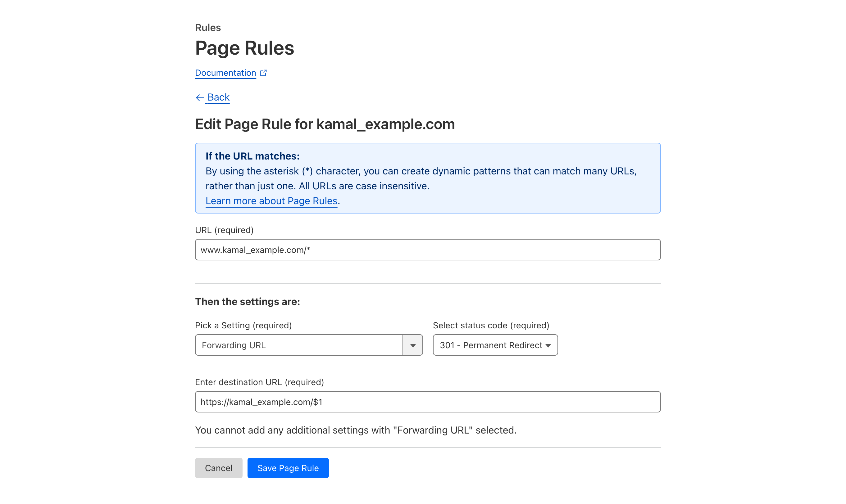846x504 pixels.
Task: Click the Pick a Setting (required) label
Action: tap(243, 325)
